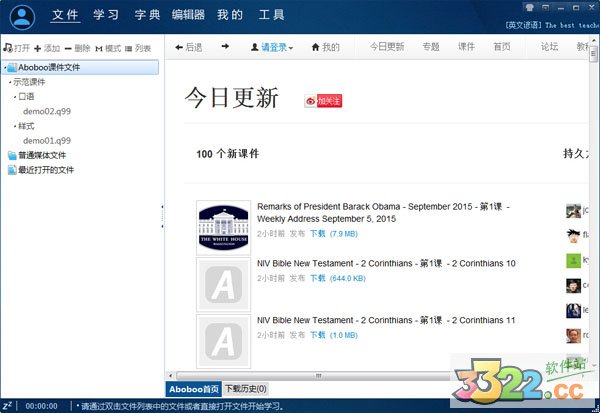Click the panel splitter collapse handle
Screen dimensions: 600x413
click(162, 217)
